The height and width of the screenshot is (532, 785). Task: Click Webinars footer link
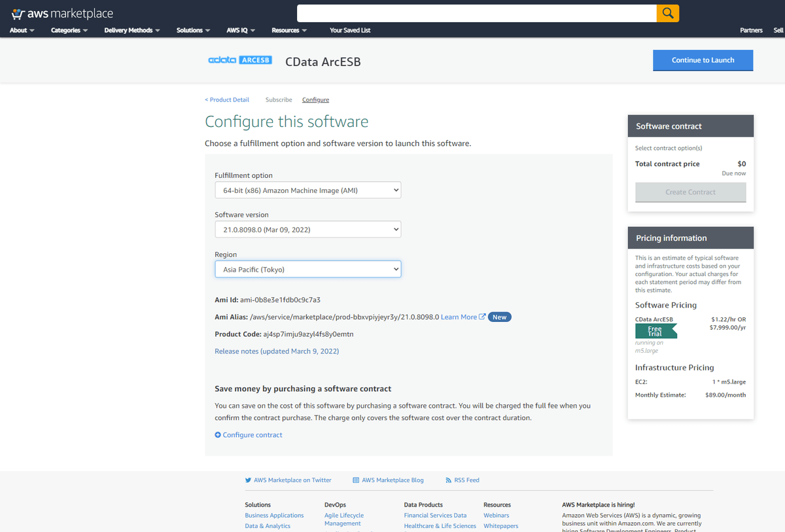coord(497,516)
